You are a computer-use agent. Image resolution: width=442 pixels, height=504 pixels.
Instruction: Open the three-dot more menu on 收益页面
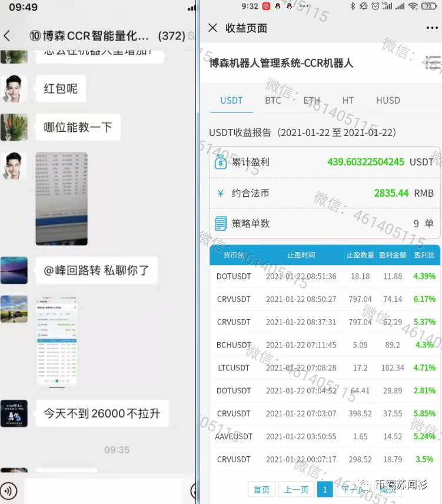[x=432, y=28]
